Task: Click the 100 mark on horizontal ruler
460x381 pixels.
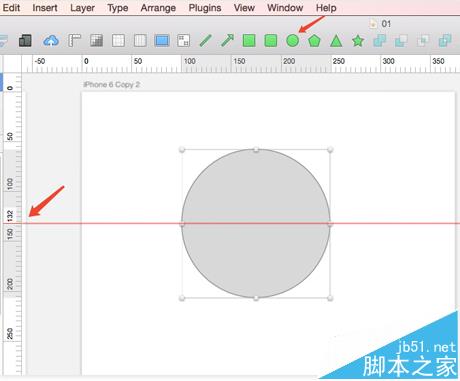Action: [x=190, y=61]
